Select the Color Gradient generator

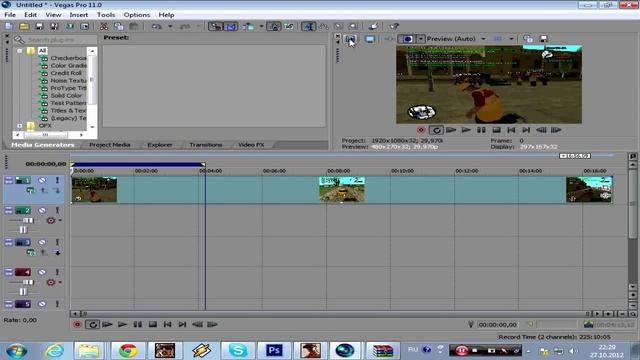click(x=68, y=66)
